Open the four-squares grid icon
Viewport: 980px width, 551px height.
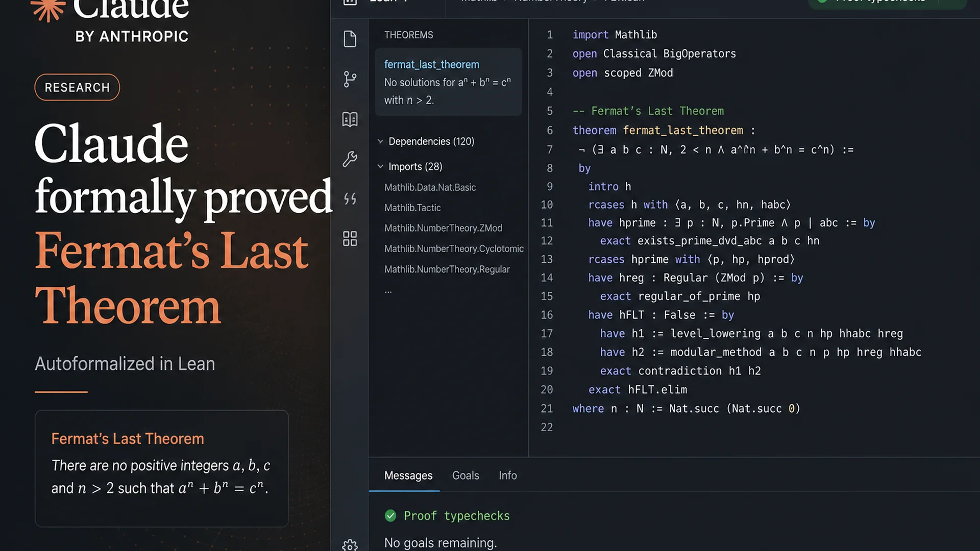point(350,238)
